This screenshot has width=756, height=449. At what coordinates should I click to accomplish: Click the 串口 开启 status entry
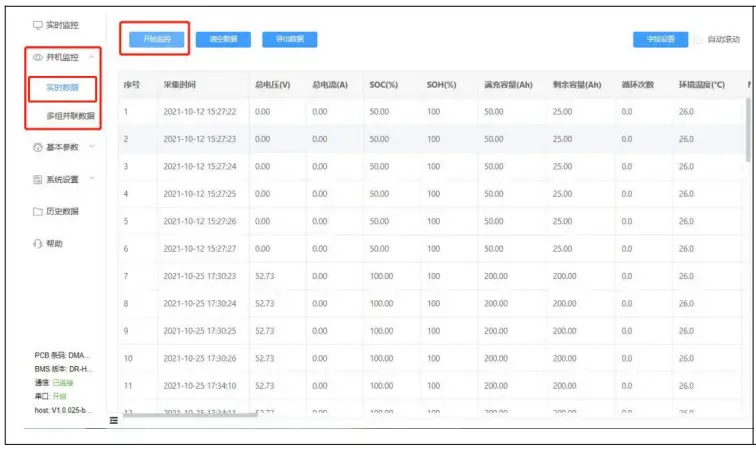pos(50,396)
